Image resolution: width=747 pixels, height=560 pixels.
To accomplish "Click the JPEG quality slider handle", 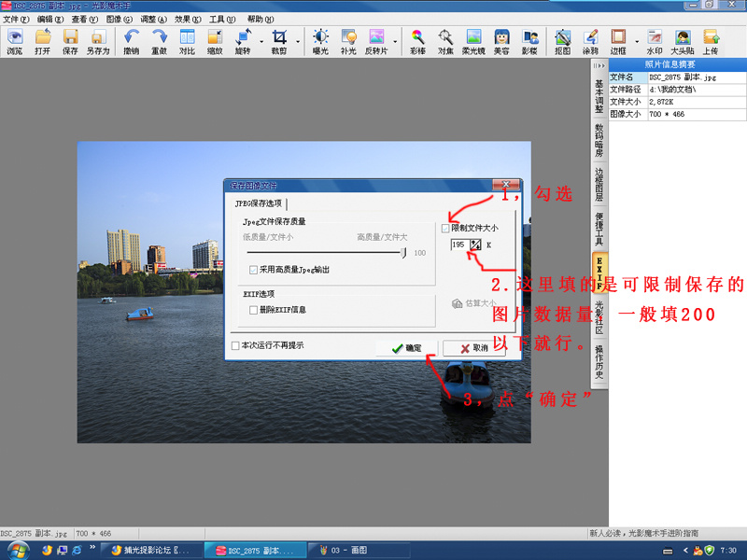I will click(x=404, y=252).
